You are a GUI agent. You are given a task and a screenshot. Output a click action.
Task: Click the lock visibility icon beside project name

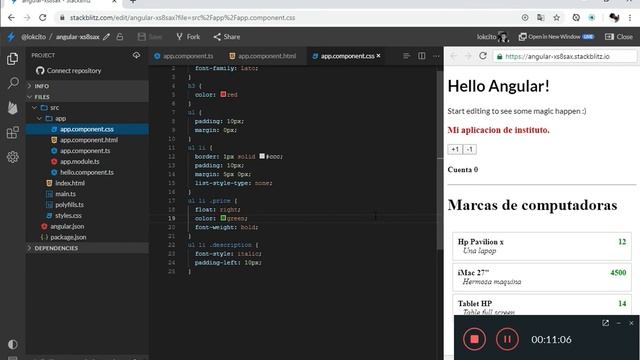tap(120, 37)
